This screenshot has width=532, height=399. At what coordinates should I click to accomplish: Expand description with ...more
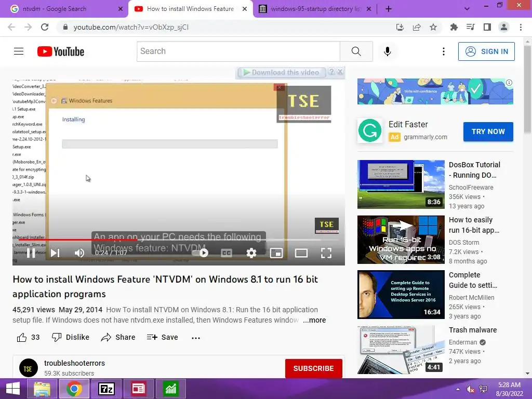point(314,320)
